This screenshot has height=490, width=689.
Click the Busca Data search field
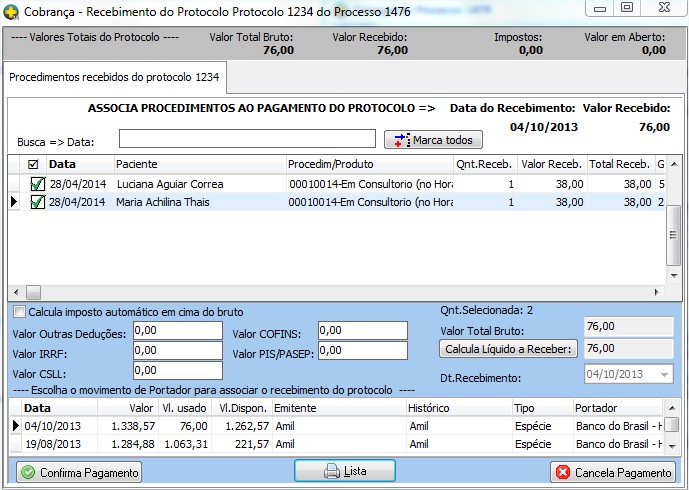(247, 139)
